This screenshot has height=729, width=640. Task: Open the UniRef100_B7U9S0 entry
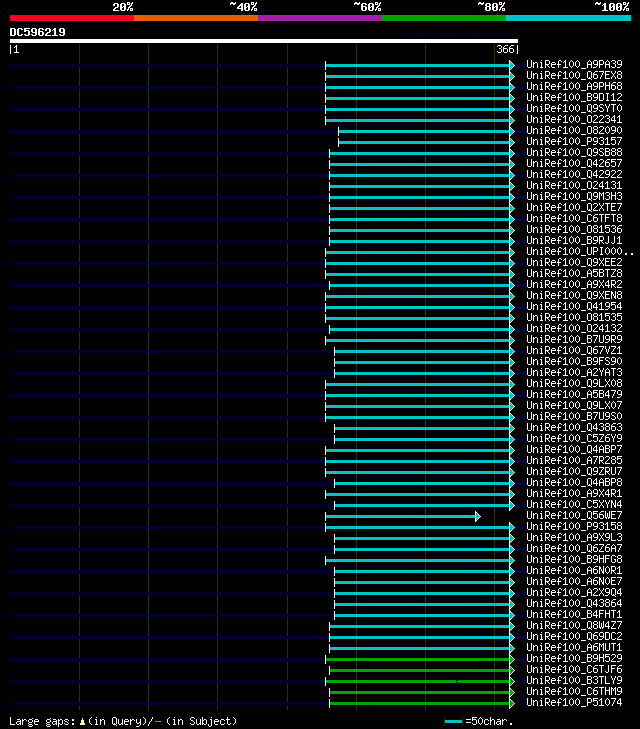pyautogui.click(x=574, y=417)
